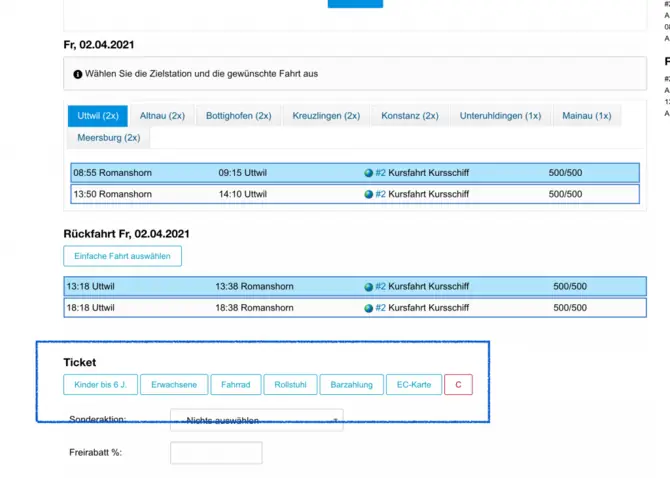The width and height of the screenshot is (670, 478).
Task: Click the info icon in the Zielstation notice
Action: point(78,74)
